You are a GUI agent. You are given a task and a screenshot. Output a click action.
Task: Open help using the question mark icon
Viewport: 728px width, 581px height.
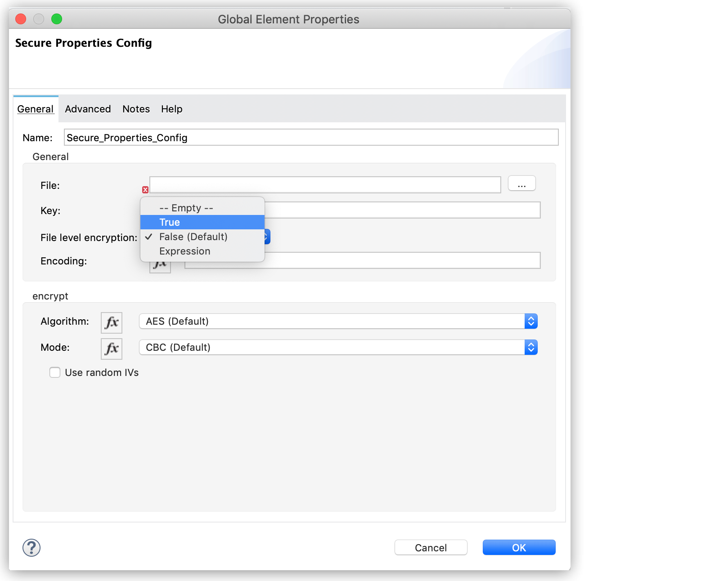(31, 548)
